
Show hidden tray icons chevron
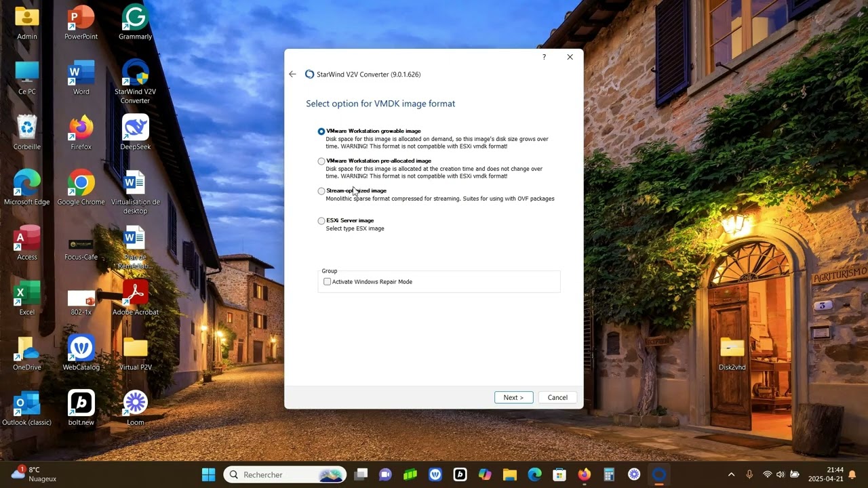point(731,474)
